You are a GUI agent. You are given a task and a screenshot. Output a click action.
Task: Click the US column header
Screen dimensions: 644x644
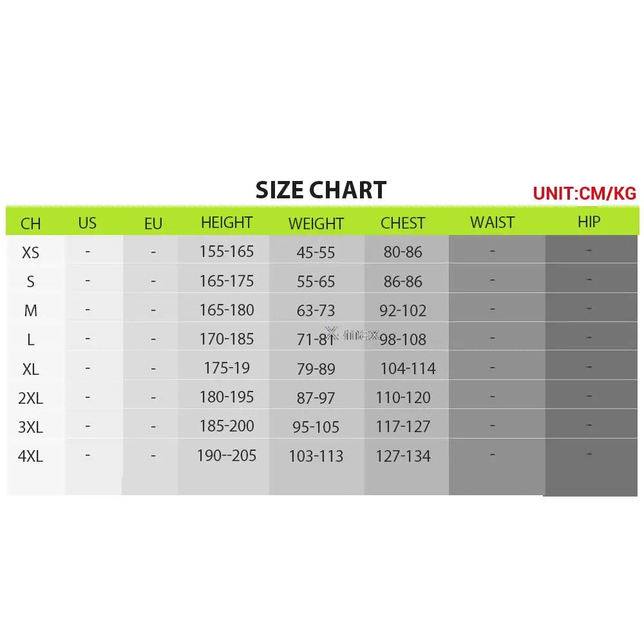click(x=87, y=223)
